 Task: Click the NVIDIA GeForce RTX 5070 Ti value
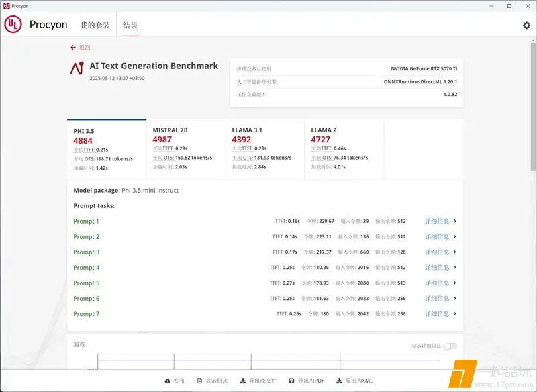(x=424, y=69)
